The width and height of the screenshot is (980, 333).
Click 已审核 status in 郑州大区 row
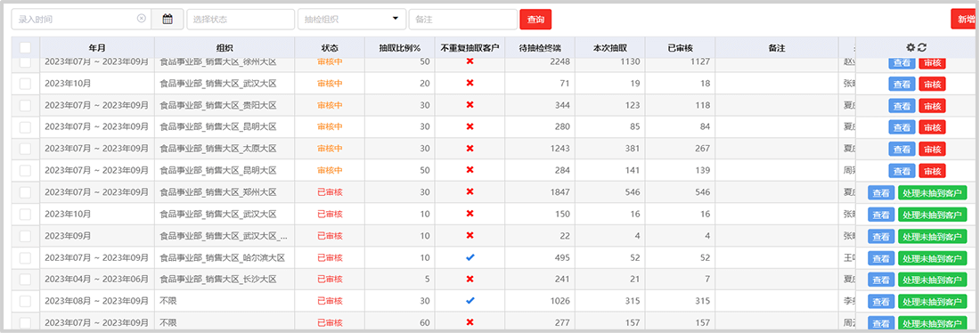coord(330,192)
